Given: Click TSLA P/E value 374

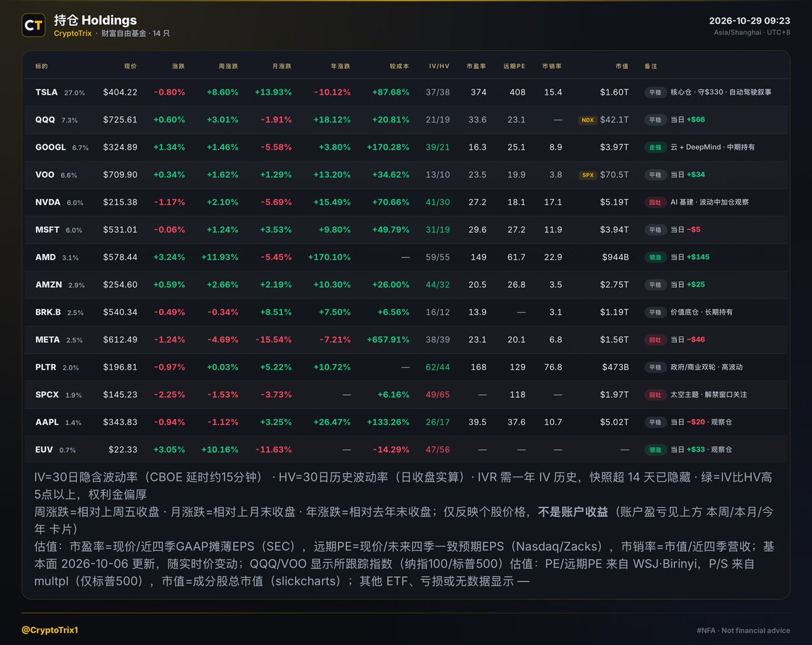Looking at the screenshot, I should tap(478, 92).
